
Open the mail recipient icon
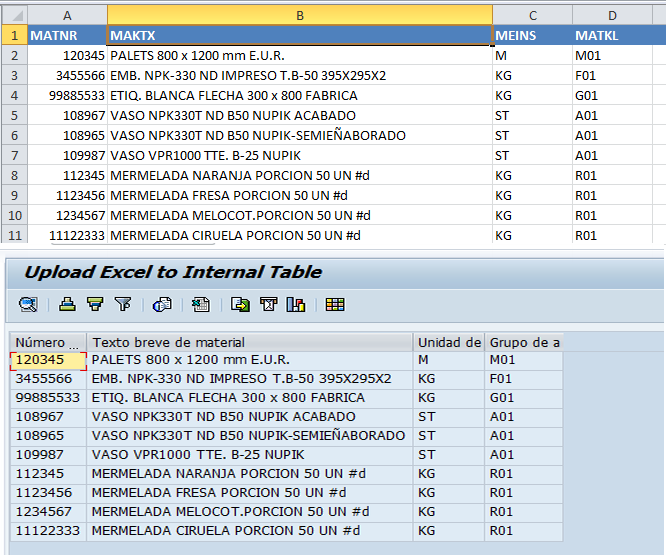(x=268, y=305)
